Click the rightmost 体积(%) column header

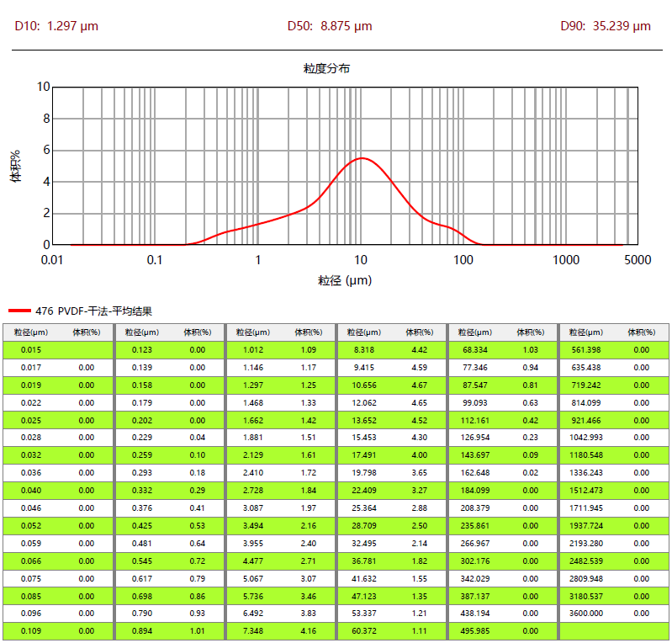[641, 332]
